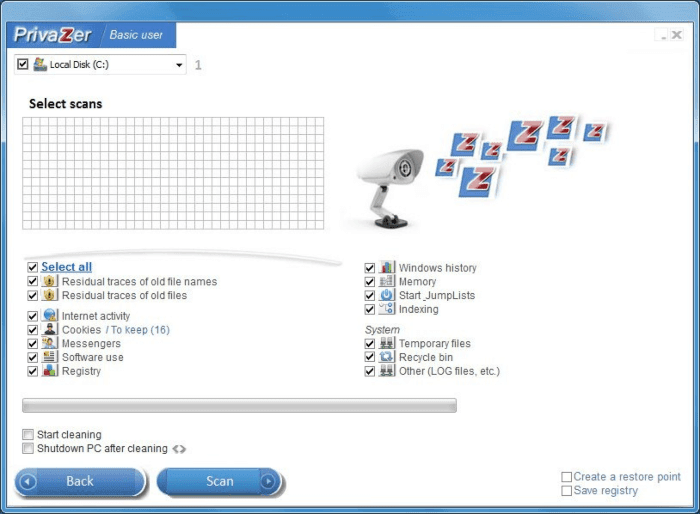700x514 pixels.
Task: Click the Local Disk drive icon
Action: (40, 64)
